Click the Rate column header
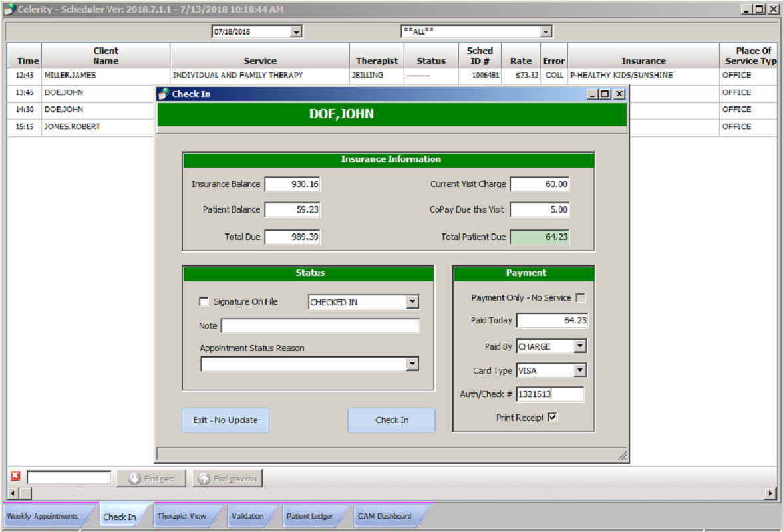 tap(520, 55)
